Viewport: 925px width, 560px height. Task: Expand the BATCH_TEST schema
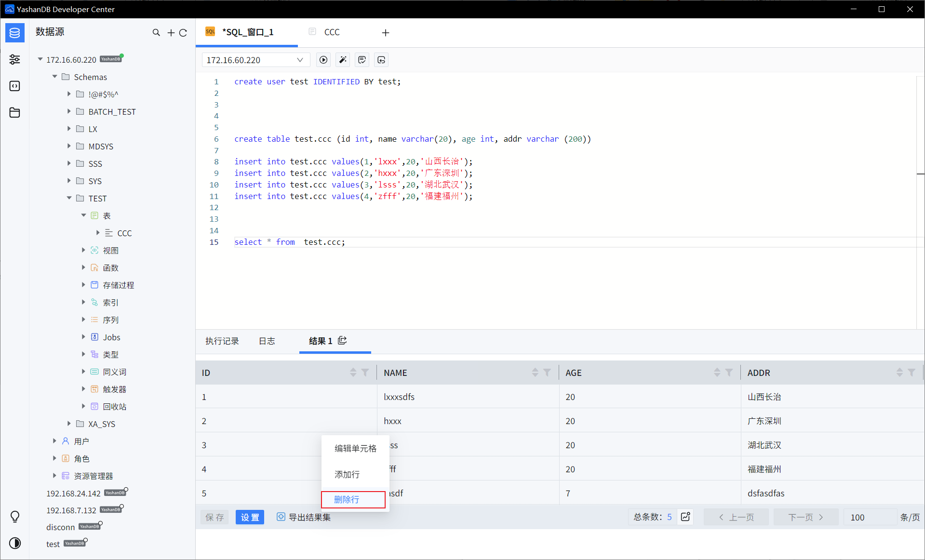tap(69, 111)
